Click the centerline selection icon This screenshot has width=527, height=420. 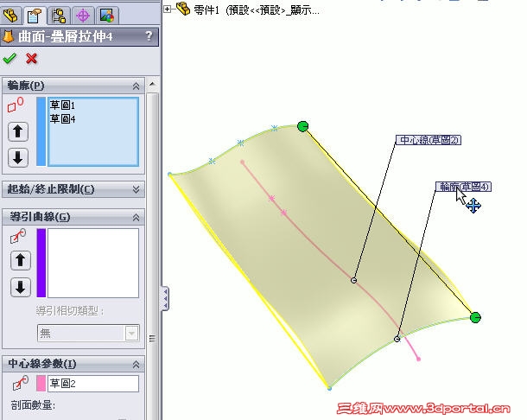point(20,383)
